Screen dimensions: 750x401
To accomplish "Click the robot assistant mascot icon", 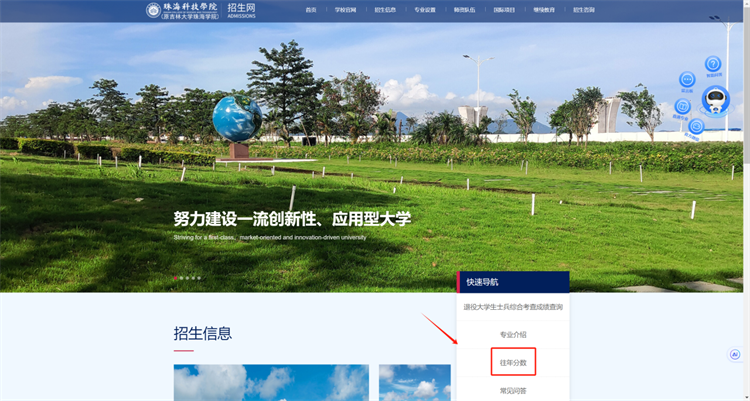I will click(714, 101).
